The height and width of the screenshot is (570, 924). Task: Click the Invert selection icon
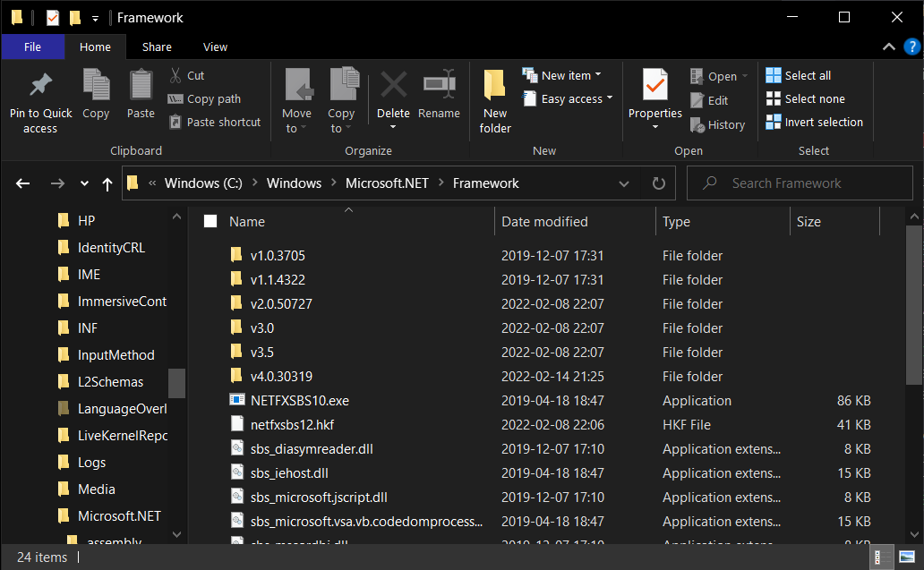tap(774, 122)
